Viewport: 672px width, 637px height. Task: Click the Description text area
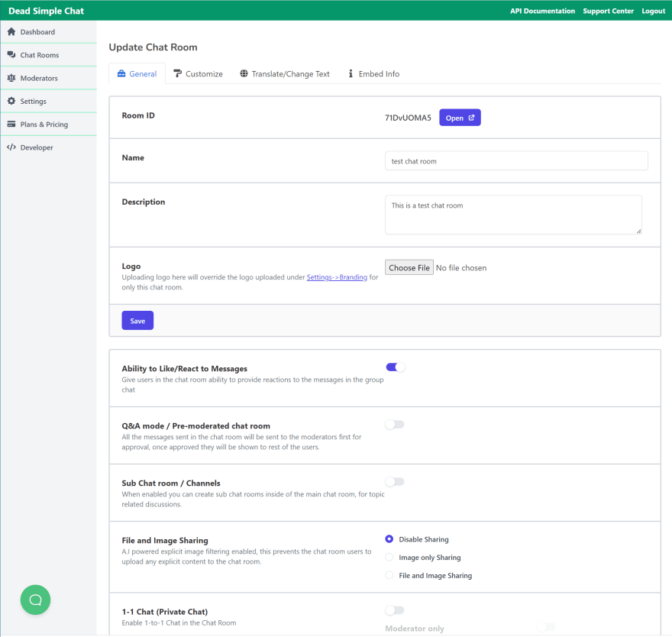pos(513,215)
